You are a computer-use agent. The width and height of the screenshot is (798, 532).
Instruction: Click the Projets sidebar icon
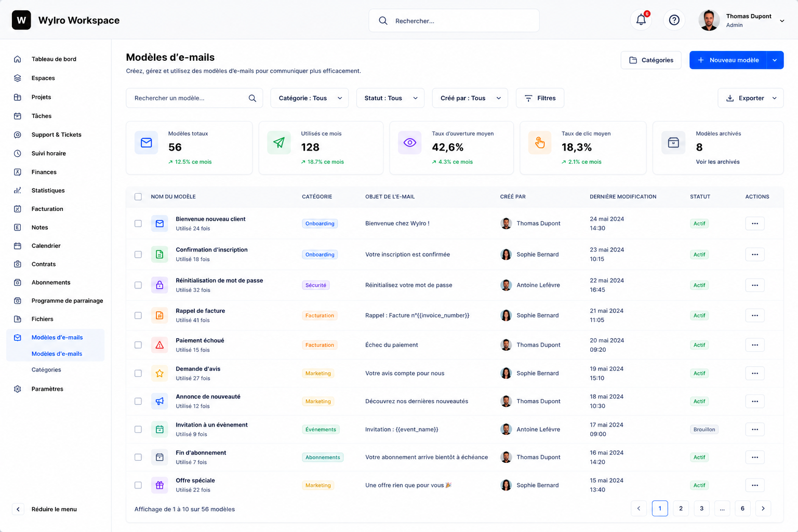(x=18, y=97)
